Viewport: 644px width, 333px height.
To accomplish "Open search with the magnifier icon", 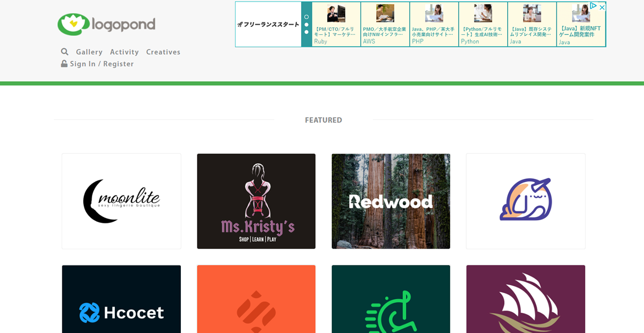I will tap(65, 52).
